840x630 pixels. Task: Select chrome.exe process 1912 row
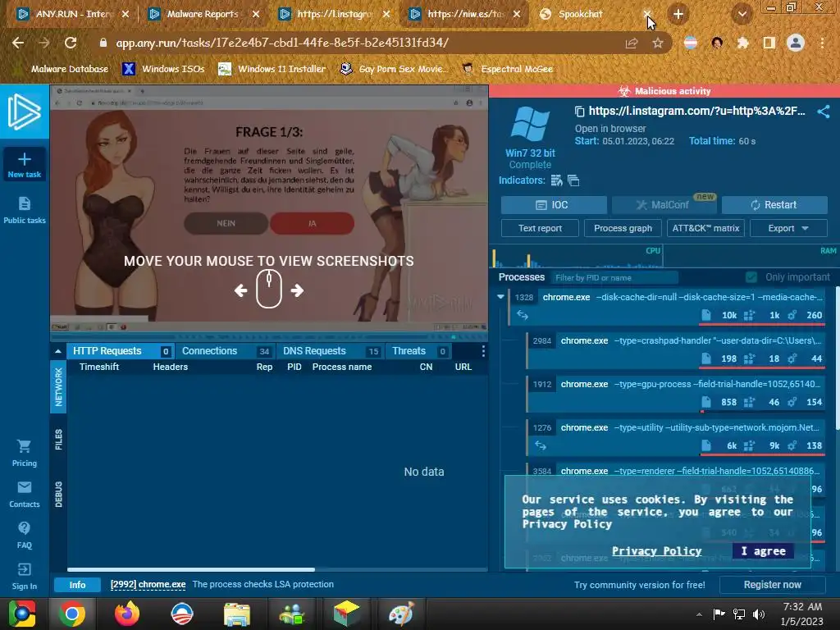(676, 393)
